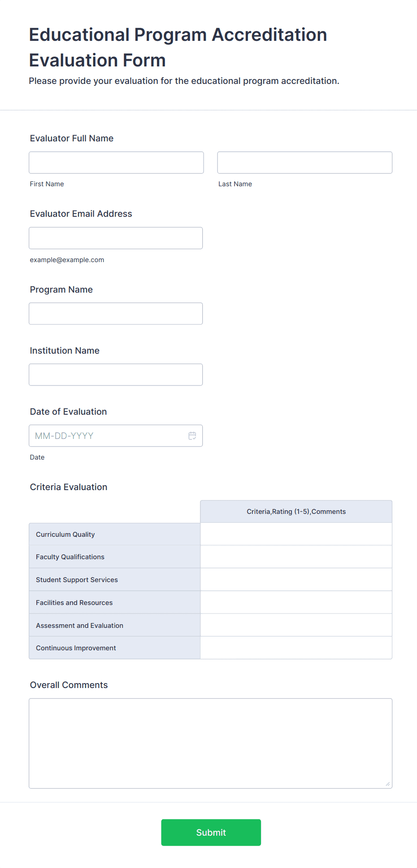Image resolution: width=417 pixels, height=868 pixels.
Task: Click the First Name input field
Action: click(x=116, y=162)
